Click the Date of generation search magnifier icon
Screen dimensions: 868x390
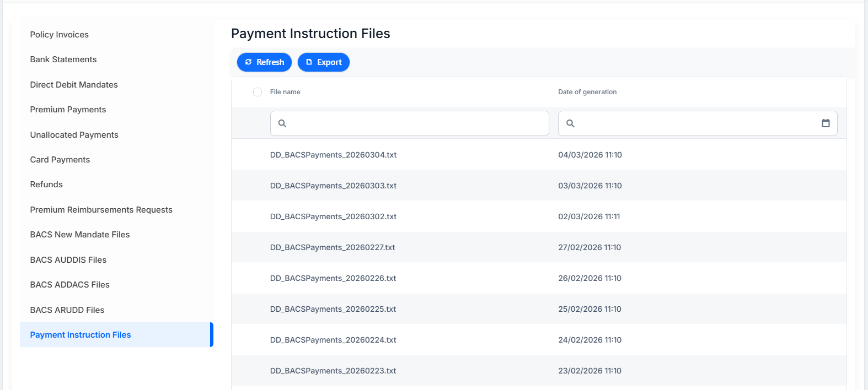[x=571, y=123]
